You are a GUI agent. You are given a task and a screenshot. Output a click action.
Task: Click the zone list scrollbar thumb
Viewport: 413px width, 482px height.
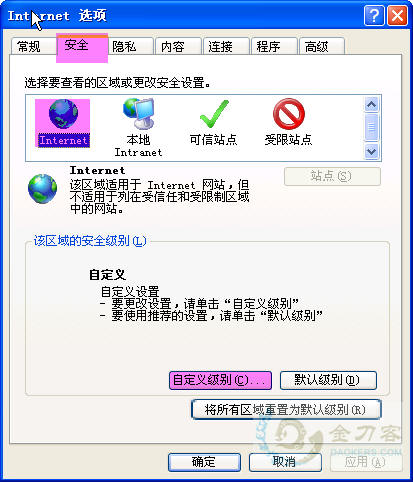tap(371, 127)
